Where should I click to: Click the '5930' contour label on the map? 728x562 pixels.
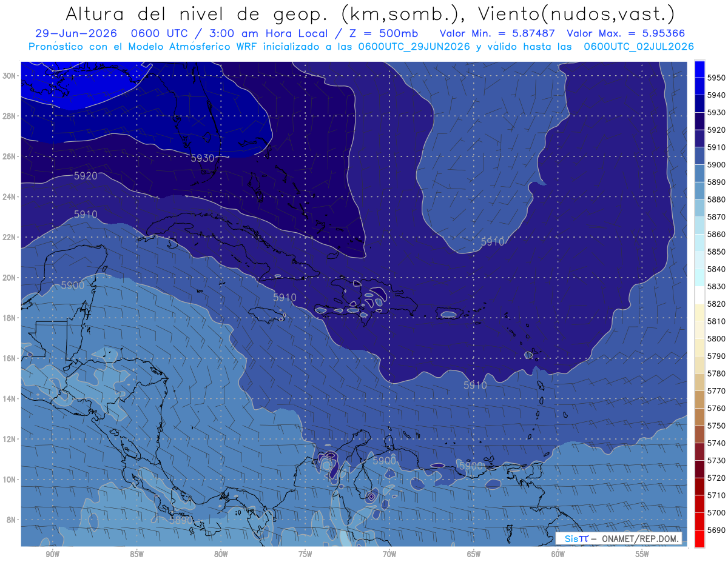[x=203, y=158]
